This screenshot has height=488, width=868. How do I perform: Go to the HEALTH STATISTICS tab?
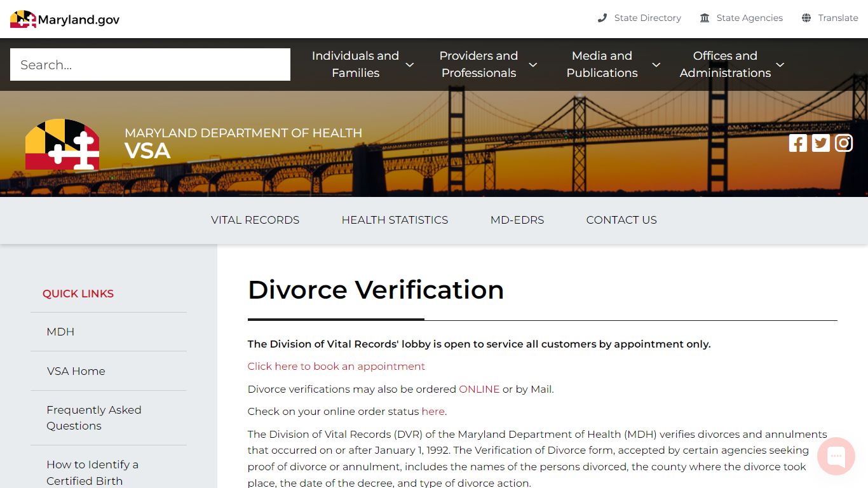[395, 220]
